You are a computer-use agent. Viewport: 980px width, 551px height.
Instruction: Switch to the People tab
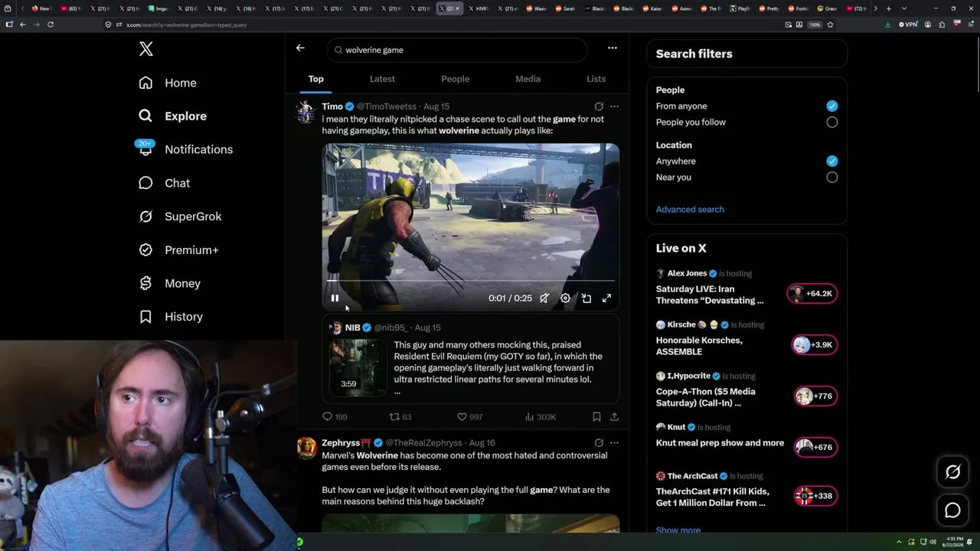click(x=455, y=79)
